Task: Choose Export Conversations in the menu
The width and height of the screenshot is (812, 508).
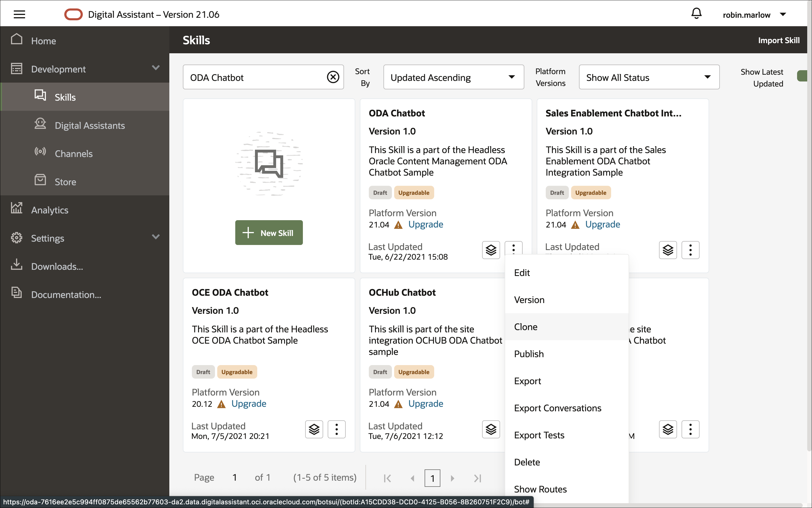Action: (x=558, y=408)
